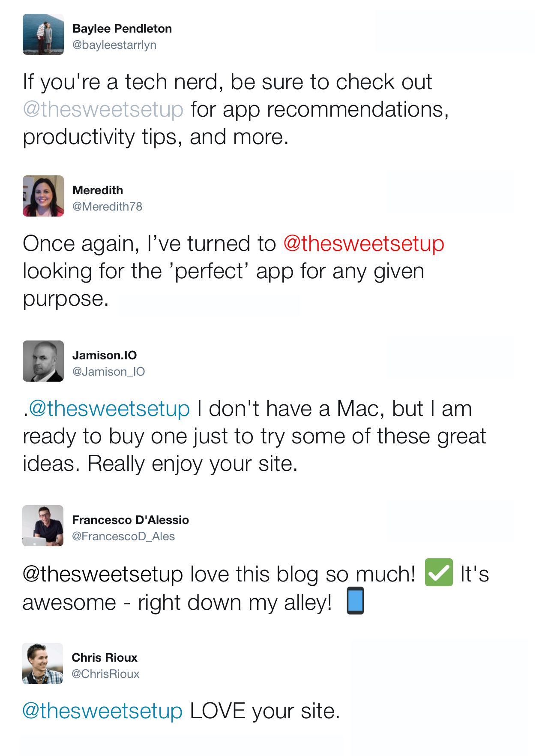
Task: Click the gray @thesweetsetup mention in Baylee's tweet
Action: [103, 109]
